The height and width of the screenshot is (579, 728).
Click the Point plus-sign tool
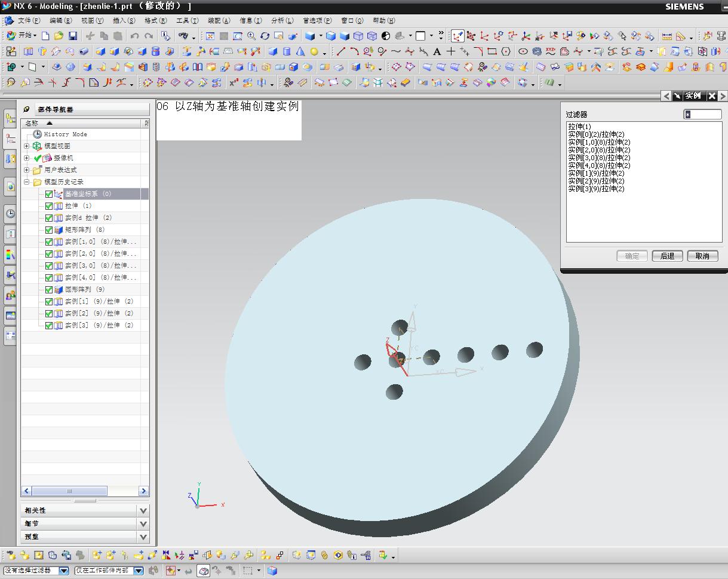451,51
